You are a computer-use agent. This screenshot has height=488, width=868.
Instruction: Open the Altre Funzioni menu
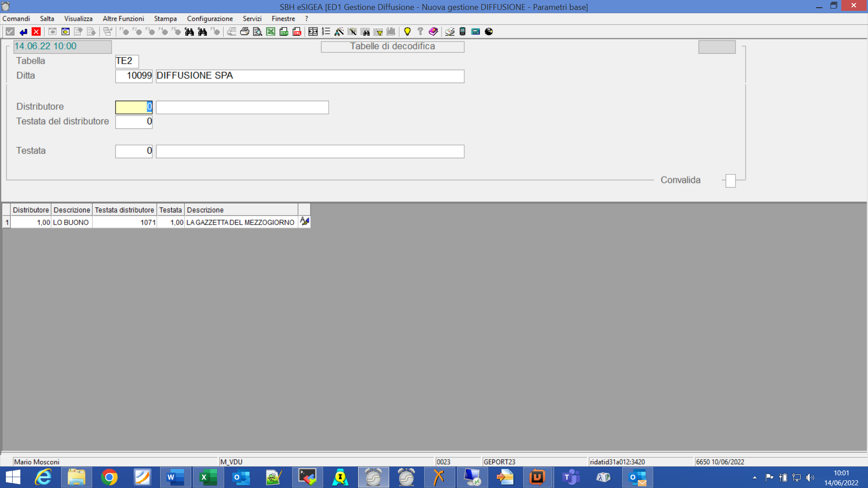pyautogui.click(x=123, y=19)
